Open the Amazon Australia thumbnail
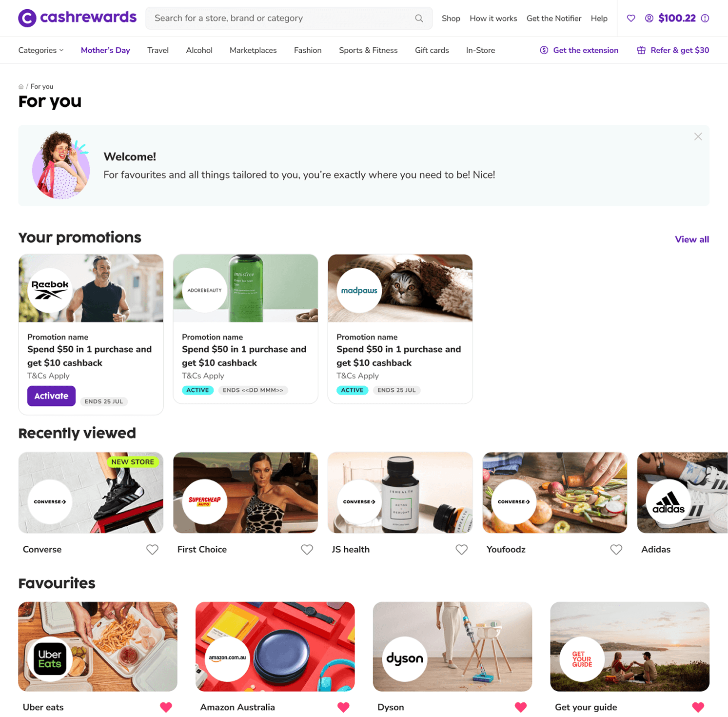This screenshot has width=728, height=717. tap(275, 646)
